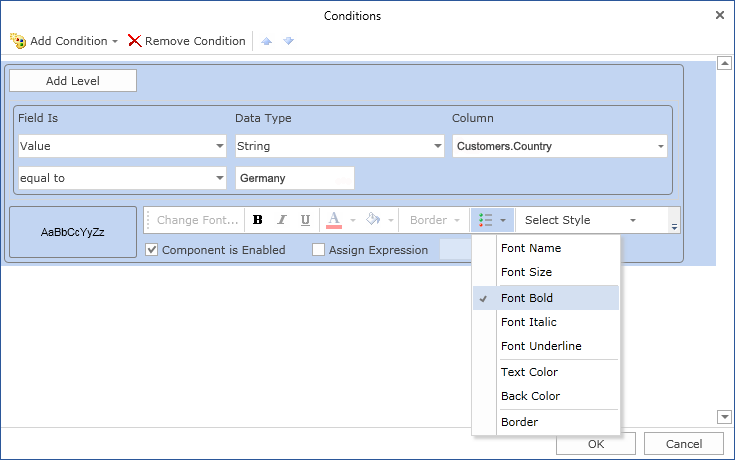735x460 pixels.
Task: Open the Field Is Value dropdown
Action: (220, 146)
